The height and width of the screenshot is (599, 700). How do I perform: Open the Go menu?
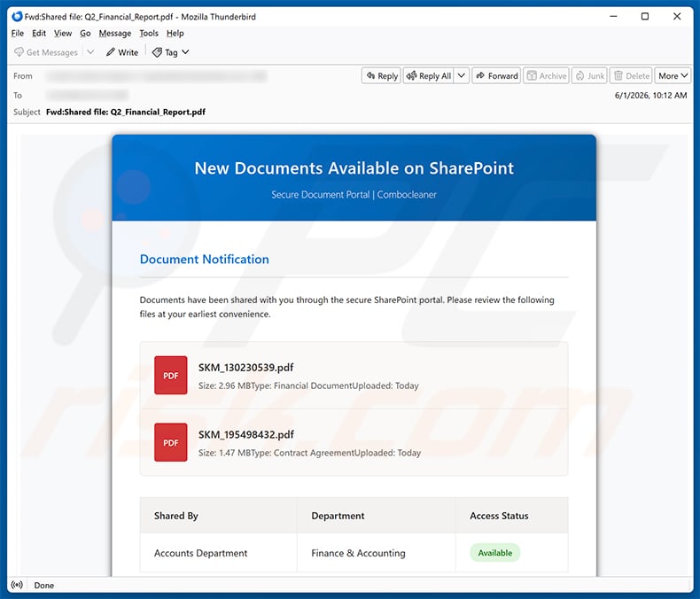click(x=85, y=33)
